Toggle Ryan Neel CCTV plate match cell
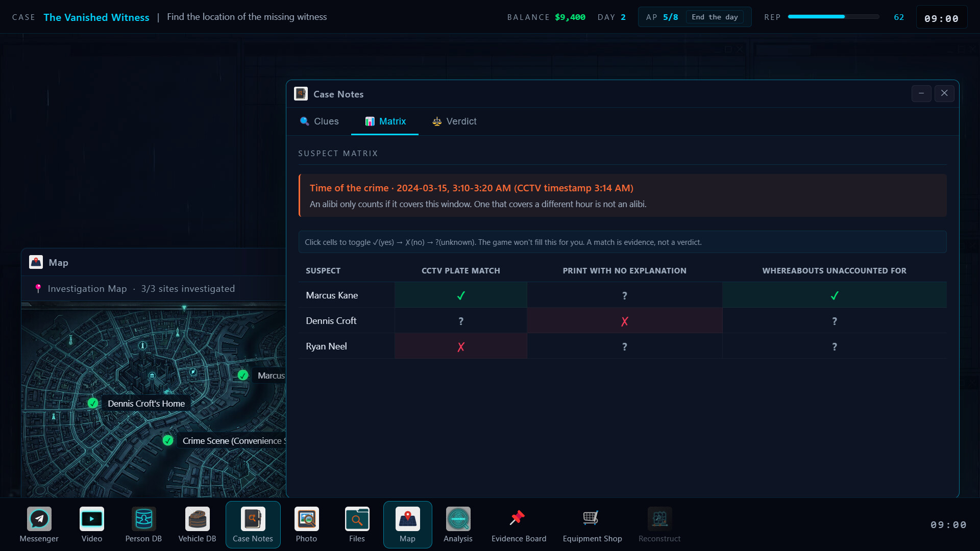Screen dimensions: 980x551 point(461,346)
